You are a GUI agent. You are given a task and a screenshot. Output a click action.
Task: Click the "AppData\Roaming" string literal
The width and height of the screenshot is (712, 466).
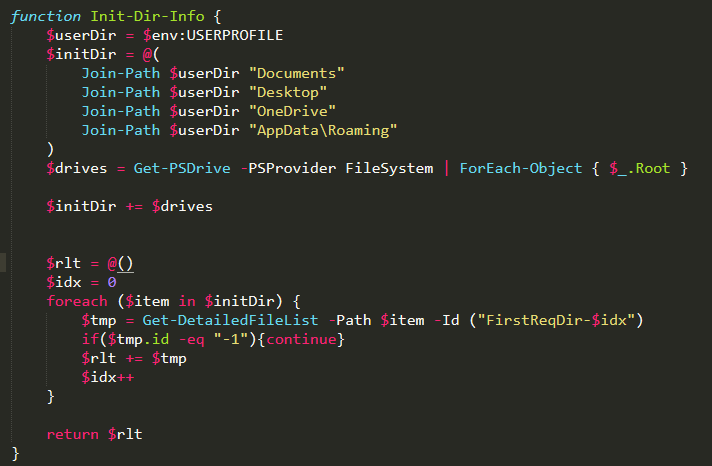pos(323,130)
